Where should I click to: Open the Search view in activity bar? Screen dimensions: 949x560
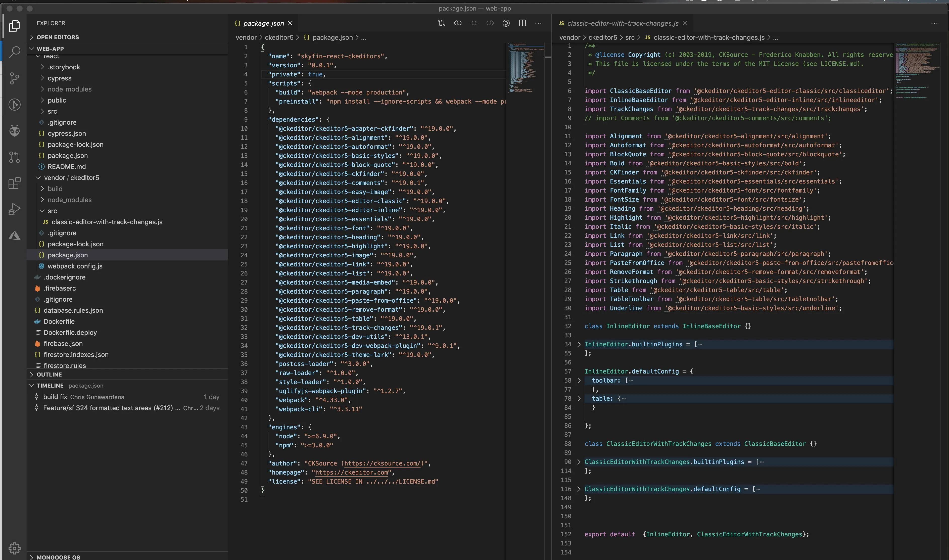[14, 52]
